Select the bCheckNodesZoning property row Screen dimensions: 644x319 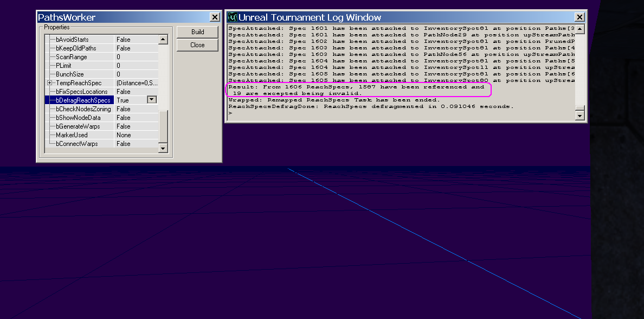point(102,109)
